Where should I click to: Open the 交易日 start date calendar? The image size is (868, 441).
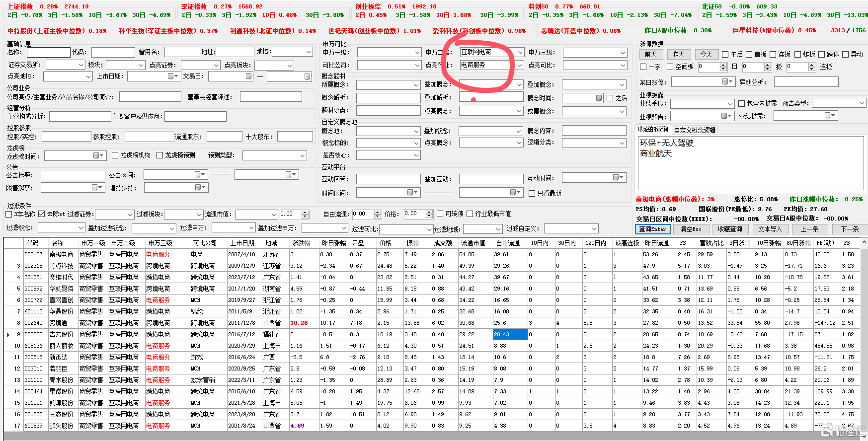249,76
